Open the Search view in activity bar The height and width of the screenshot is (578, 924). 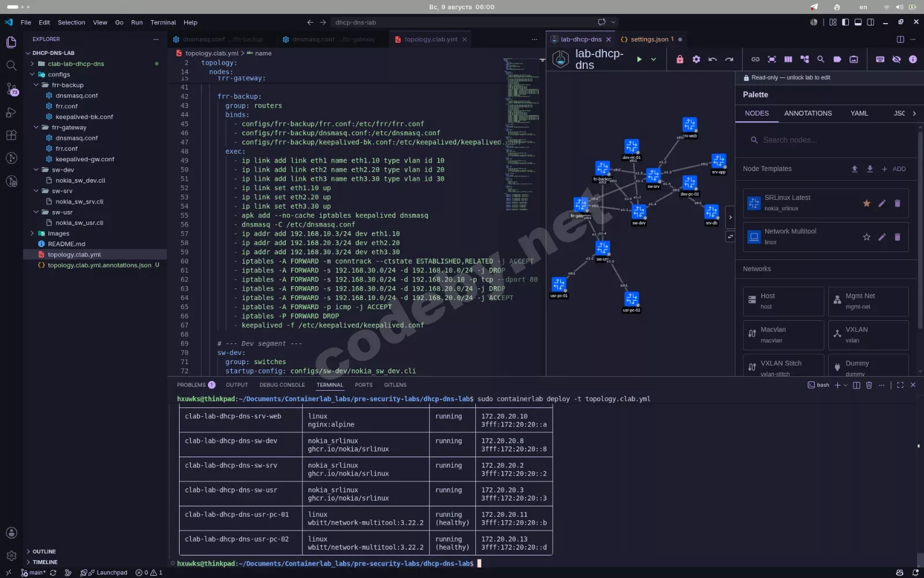[x=11, y=65]
